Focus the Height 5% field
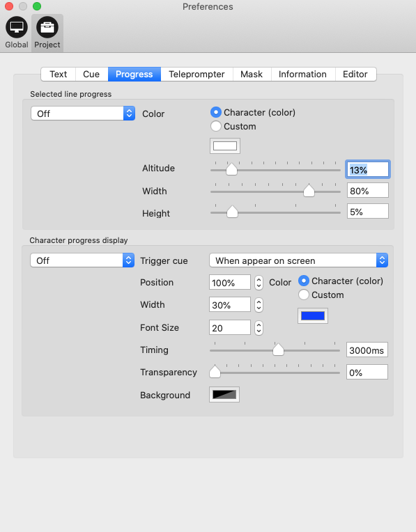Image resolution: width=416 pixels, height=532 pixels. [x=368, y=212]
